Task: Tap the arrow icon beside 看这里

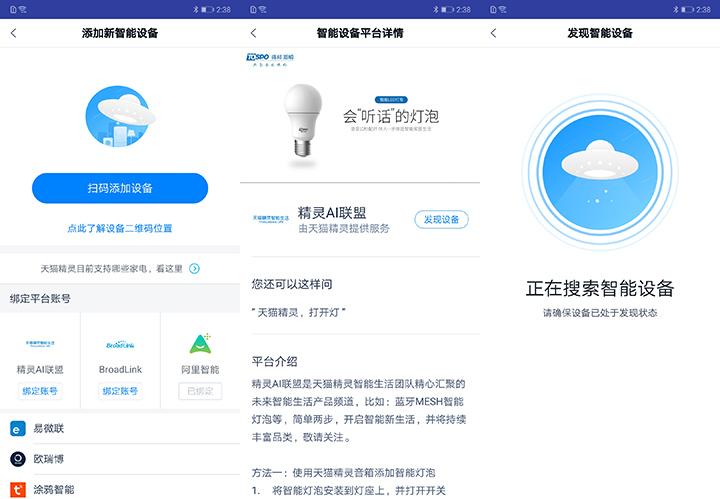Action: tap(195, 269)
